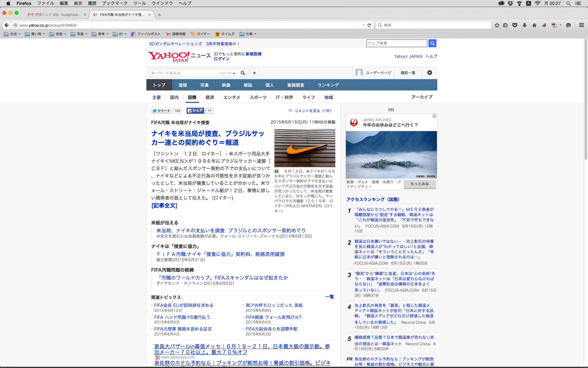Click the ツイート button
The image size is (588, 368).
[161, 111]
